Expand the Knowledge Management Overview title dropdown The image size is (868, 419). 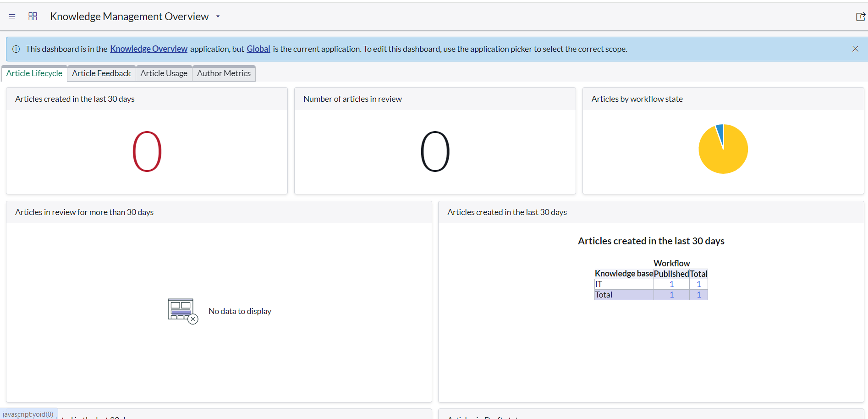(218, 16)
